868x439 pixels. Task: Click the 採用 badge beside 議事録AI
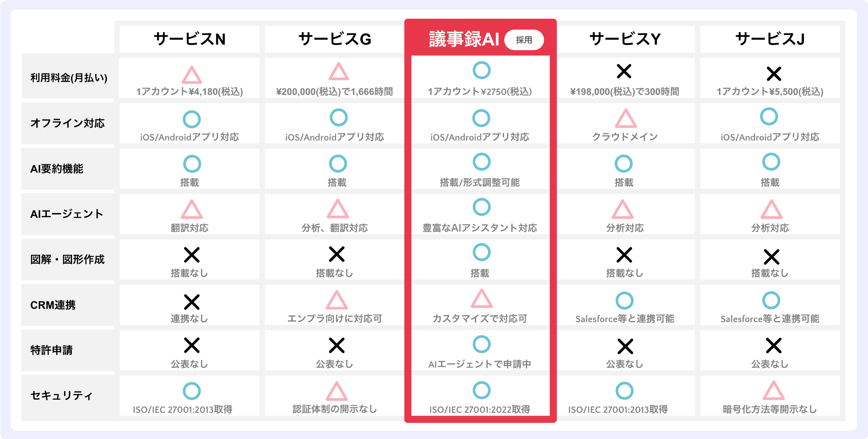click(x=524, y=40)
